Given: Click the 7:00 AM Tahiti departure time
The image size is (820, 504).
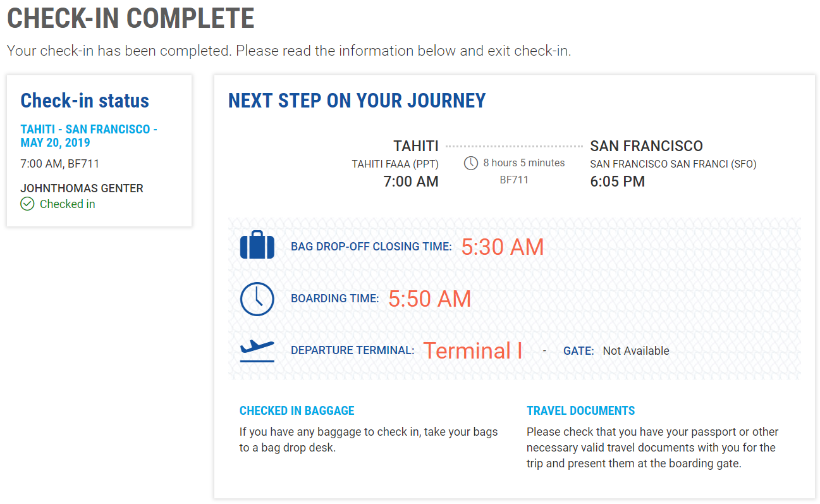Looking at the screenshot, I should 411,181.
